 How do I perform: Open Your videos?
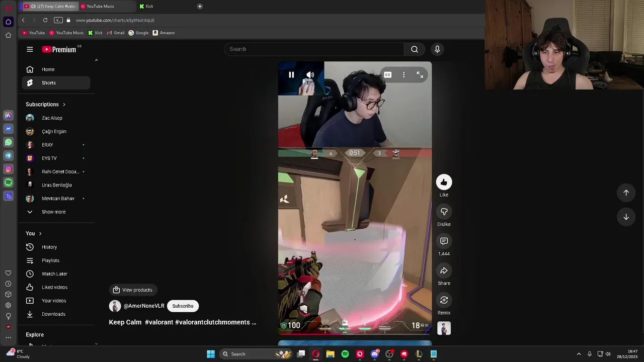[56, 301]
